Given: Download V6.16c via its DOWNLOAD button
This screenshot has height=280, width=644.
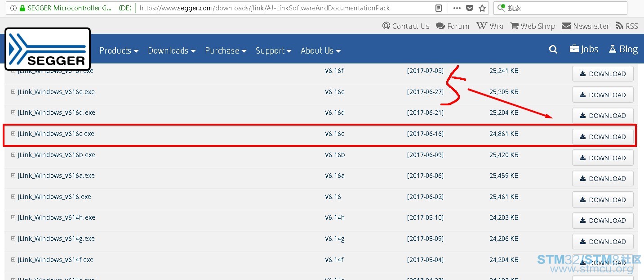Looking at the screenshot, I should pyautogui.click(x=603, y=137).
